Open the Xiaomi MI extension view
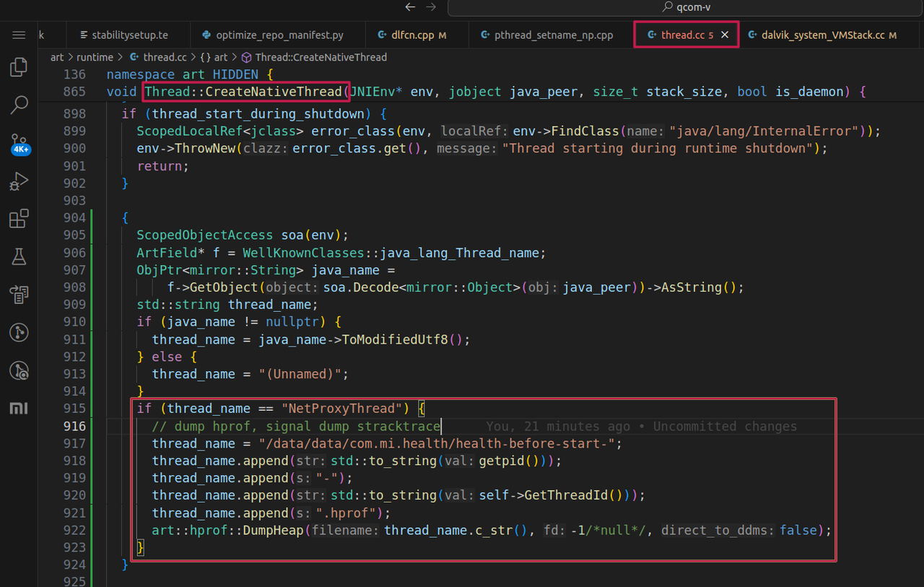 coord(19,409)
